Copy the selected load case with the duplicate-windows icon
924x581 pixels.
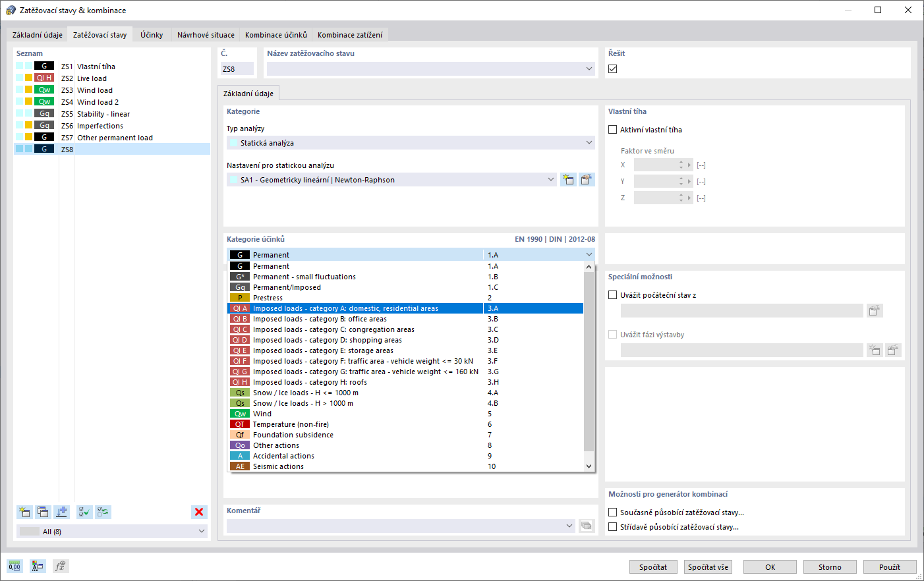43,512
